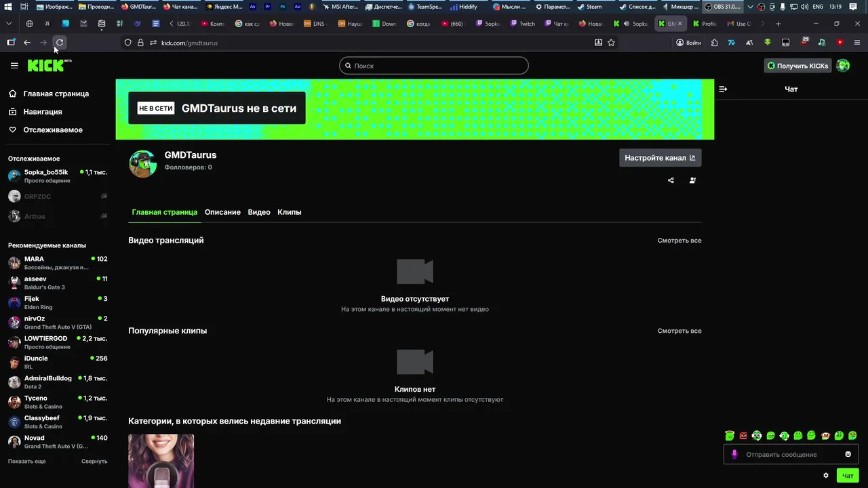This screenshot has width=868, height=488.
Task: Focus the Поиск search field
Action: [434, 66]
